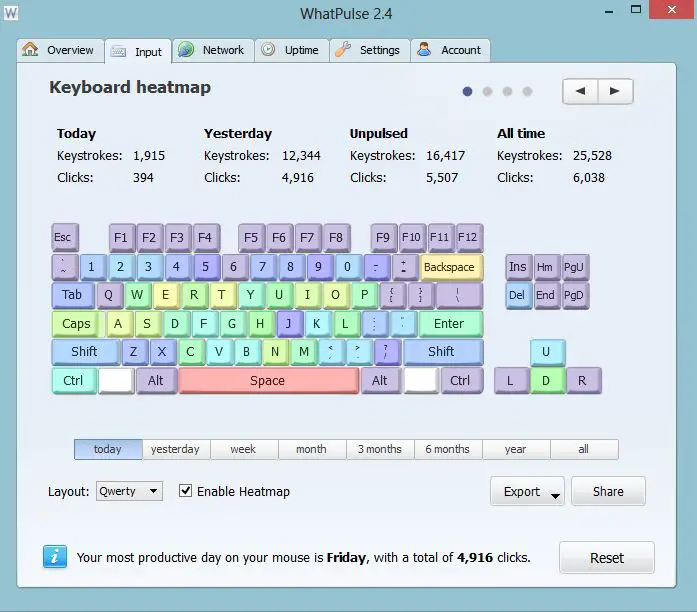697x612 pixels.
Task: Go to previous stats page arrow
Action: 580,91
